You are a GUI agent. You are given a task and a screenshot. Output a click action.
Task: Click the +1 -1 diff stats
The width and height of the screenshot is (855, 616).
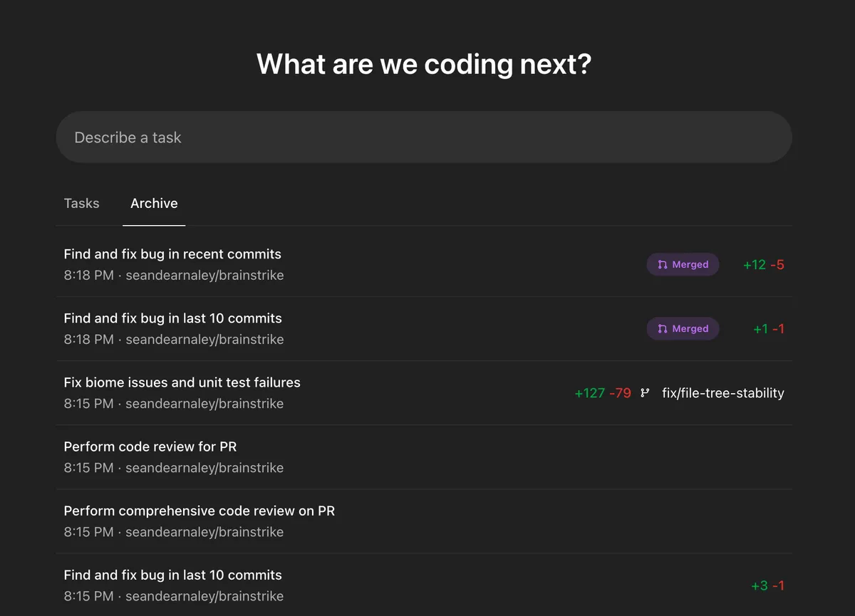pyautogui.click(x=768, y=329)
